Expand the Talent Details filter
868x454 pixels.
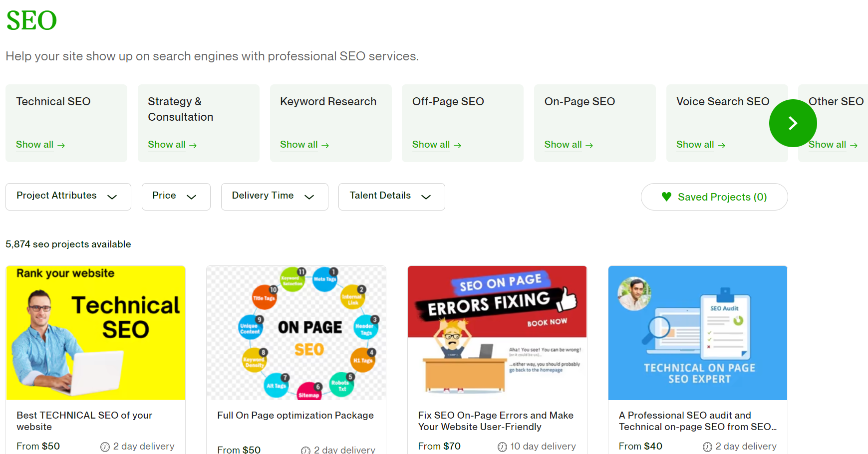(x=391, y=196)
